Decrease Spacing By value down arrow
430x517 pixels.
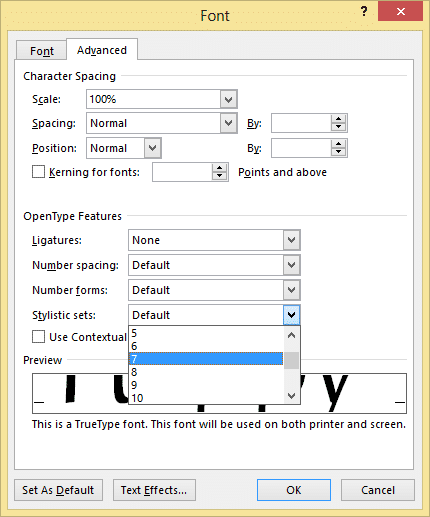(x=338, y=127)
